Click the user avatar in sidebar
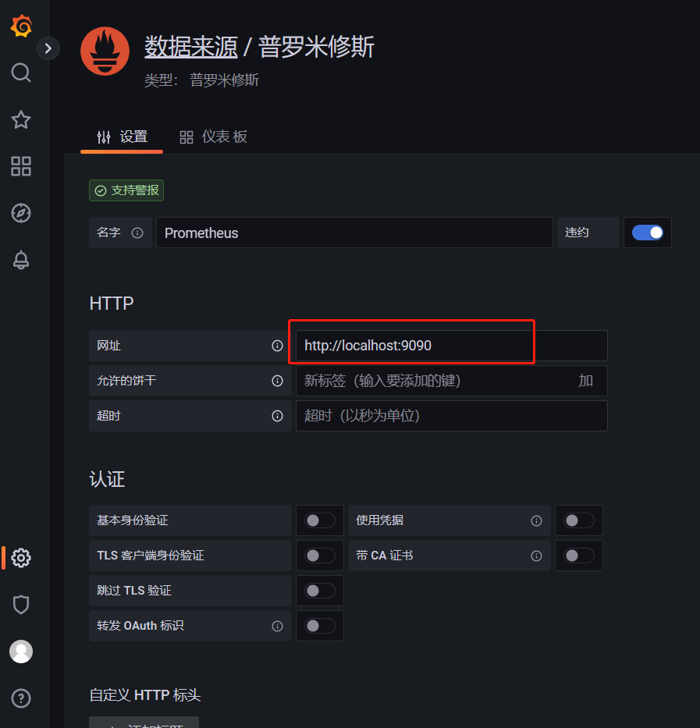The width and height of the screenshot is (700, 728). [21, 652]
